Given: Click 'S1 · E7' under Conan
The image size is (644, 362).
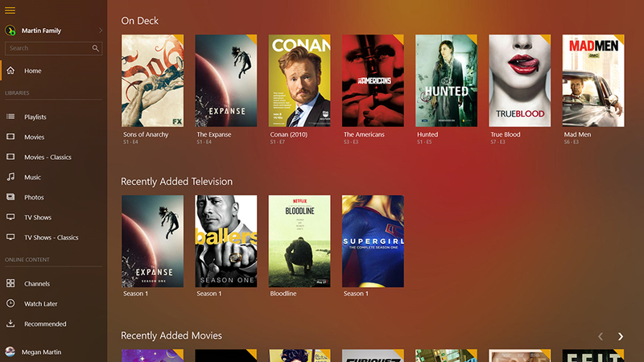Looking at the screenshot, I should (277, 142).
